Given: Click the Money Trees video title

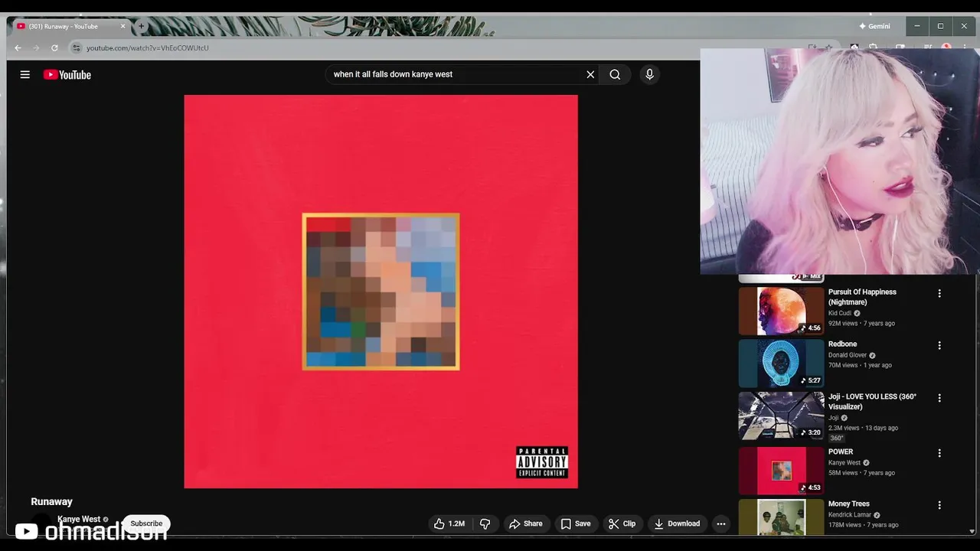Looking at the screenshot, I should coord(849,504).
